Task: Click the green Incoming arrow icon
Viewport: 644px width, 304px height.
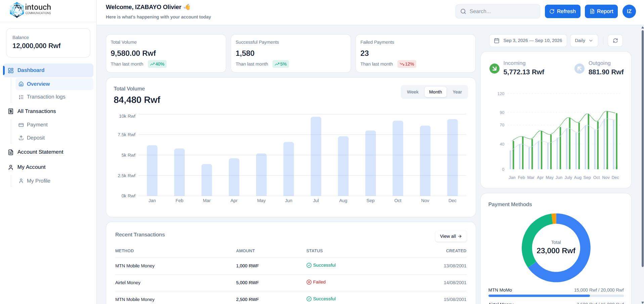Action: (x=494, y=69)
